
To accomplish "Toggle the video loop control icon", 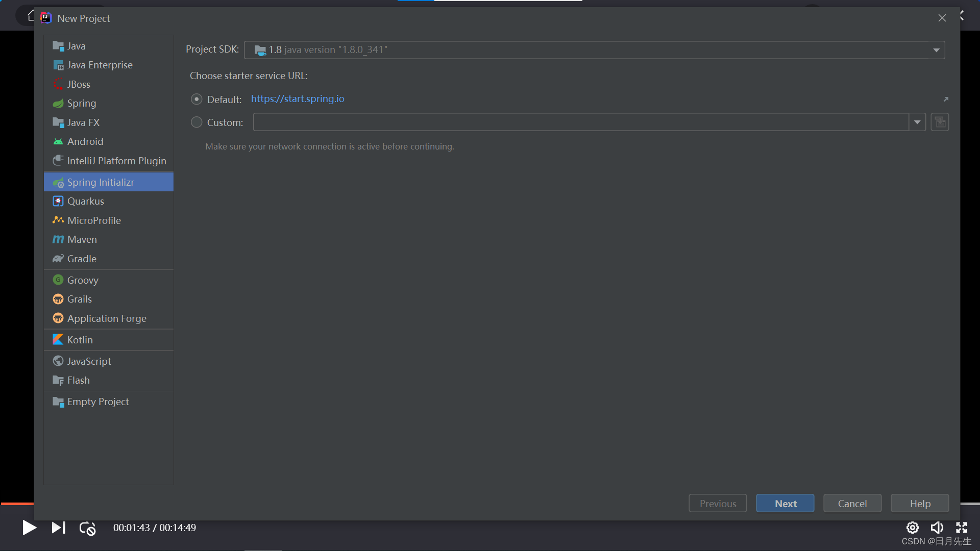I will 87,528.
